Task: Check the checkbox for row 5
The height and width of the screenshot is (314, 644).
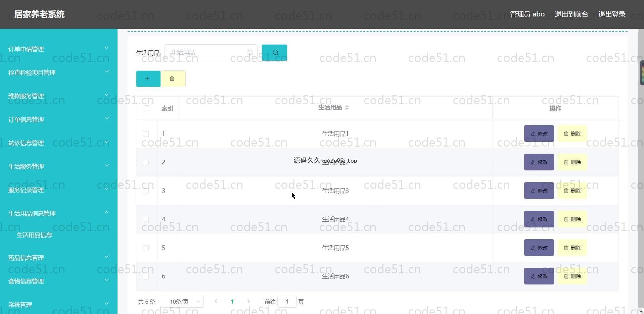Action: [x=146, y=248]
